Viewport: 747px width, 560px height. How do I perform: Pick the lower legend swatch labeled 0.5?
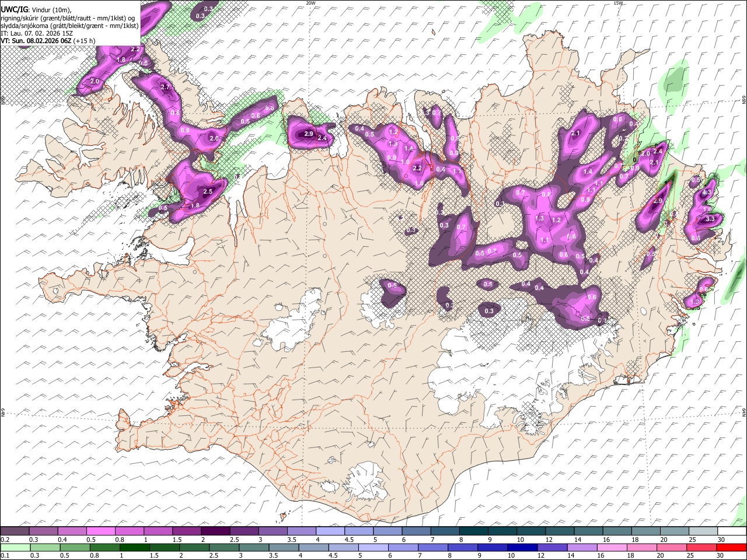click(75, 547)
